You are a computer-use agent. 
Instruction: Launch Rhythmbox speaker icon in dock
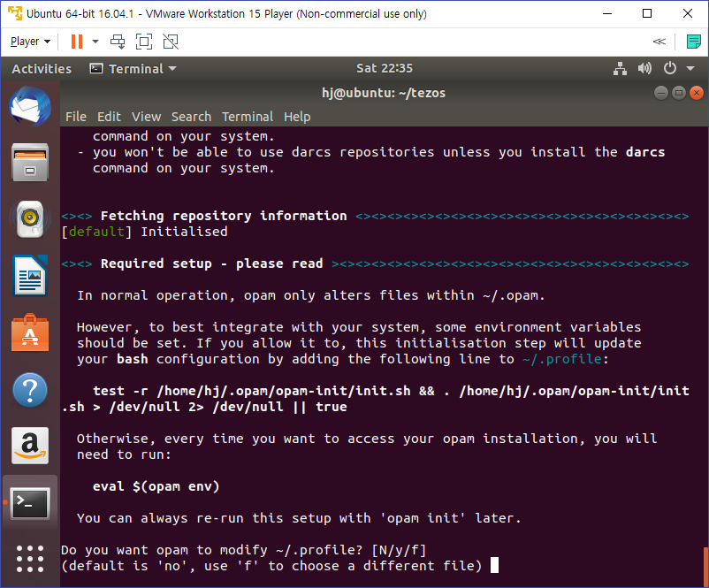(30, 219)
